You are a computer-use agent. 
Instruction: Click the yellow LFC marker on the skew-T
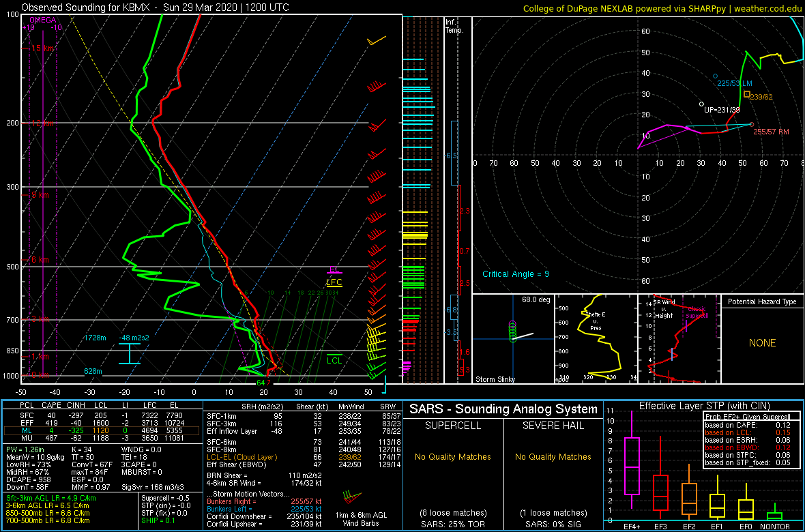click(x=334, y=282)
